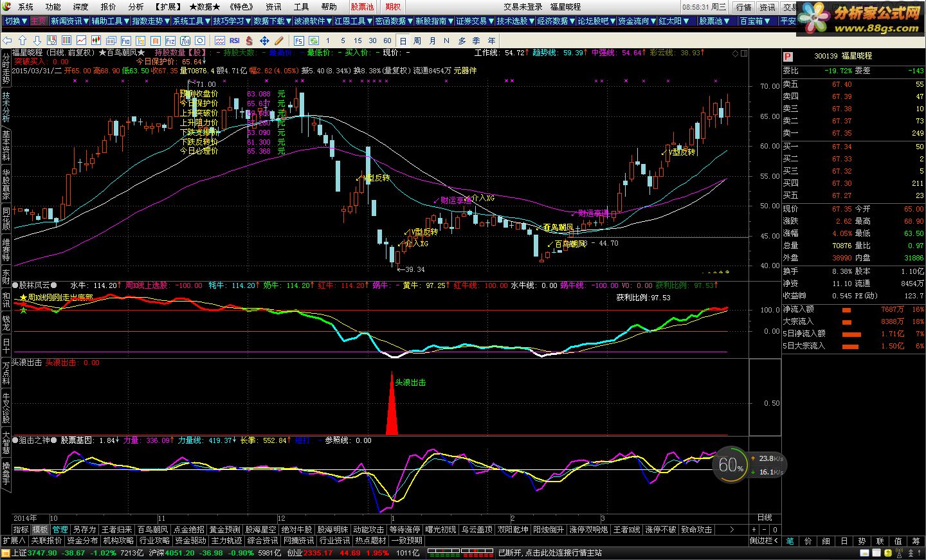The width and height of the screenshot is (926, 560).
Task: Open the f(x) formula manager icon
Action: click(185, 41)
